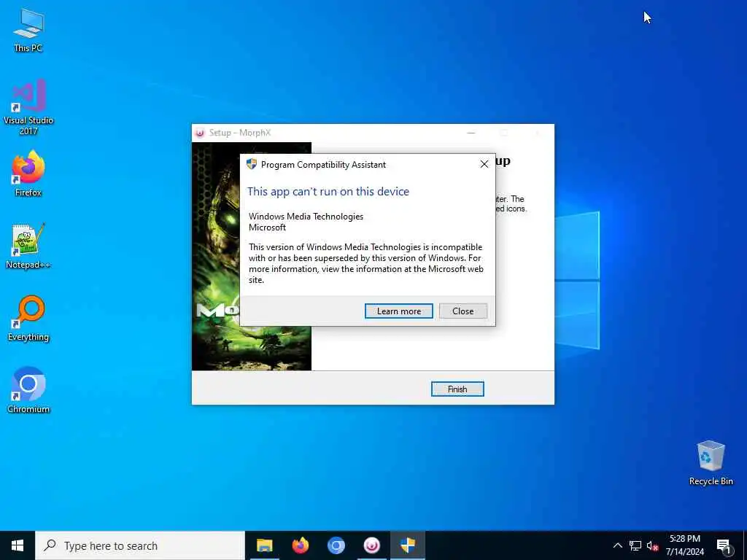
Task: Open the Windows Start menu
Action: [x=18, y=545]
